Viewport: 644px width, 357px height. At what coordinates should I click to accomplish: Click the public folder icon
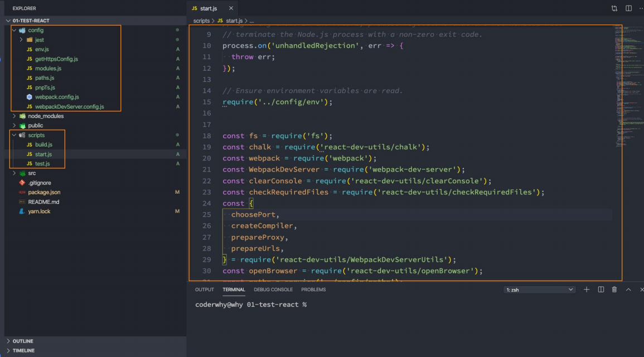click(x=22, y=125)
